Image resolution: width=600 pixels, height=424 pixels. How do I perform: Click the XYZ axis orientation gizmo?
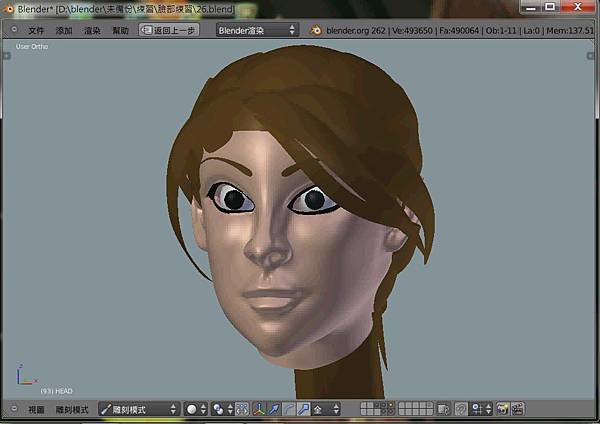26,375
